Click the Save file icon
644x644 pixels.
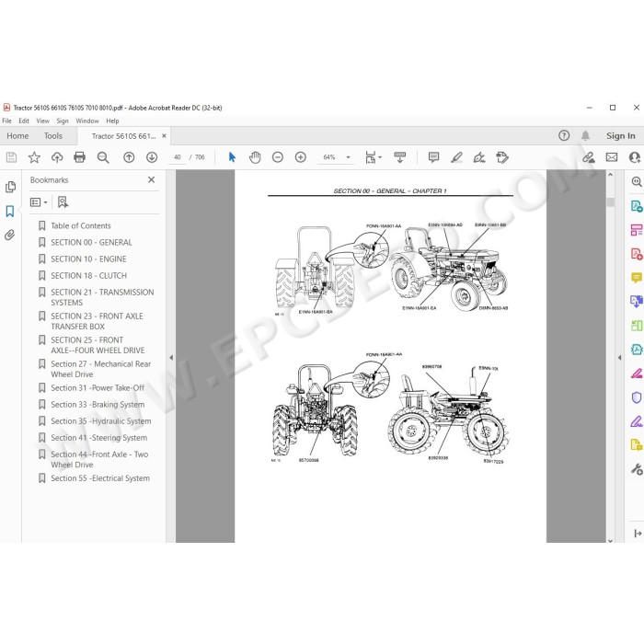point(11,157)
